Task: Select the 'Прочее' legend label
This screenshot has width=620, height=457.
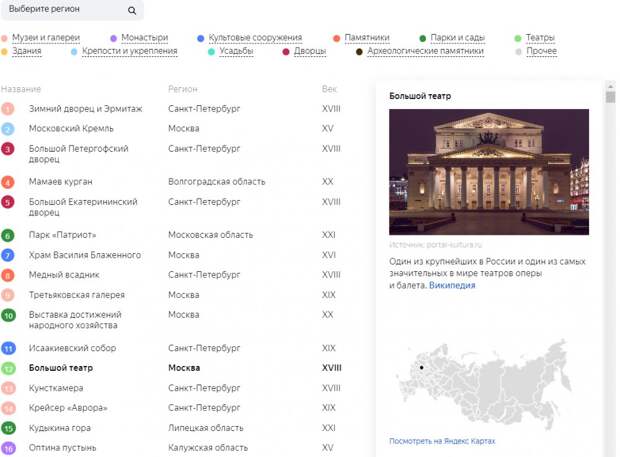Action: pyautogui.click(x=541, y=51)
